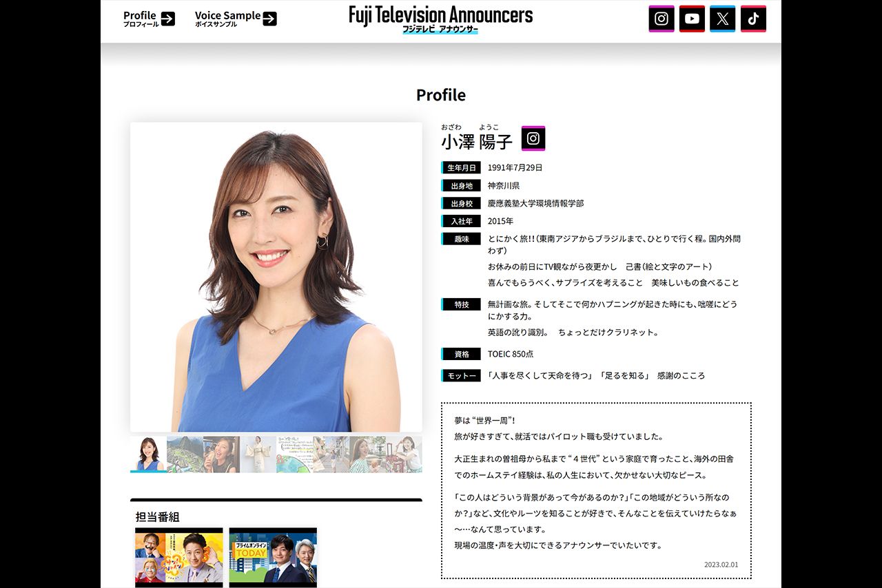Screen dimensions: 882x588
Task: Click the 趣味 label tag
Action: (460, 239)
